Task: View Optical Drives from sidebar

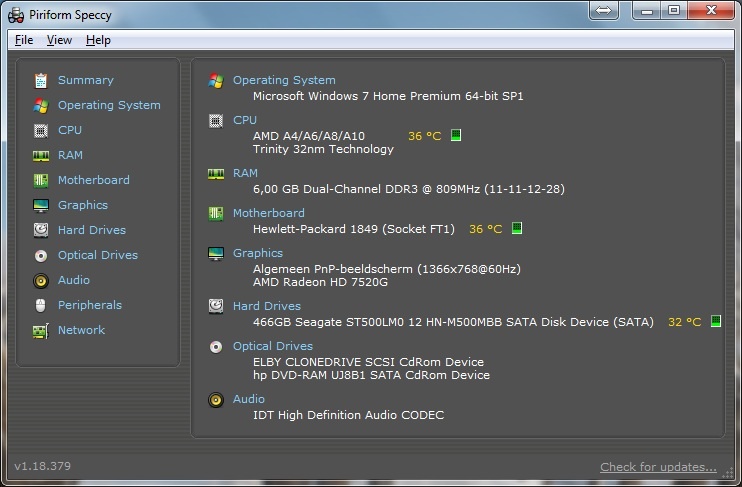Action: click(x=98, y=255)
